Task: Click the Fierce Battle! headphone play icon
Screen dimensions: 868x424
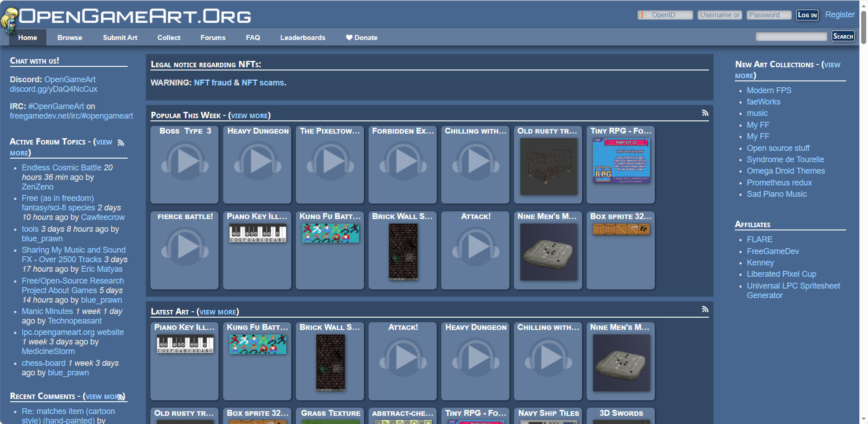Action: 185,246
